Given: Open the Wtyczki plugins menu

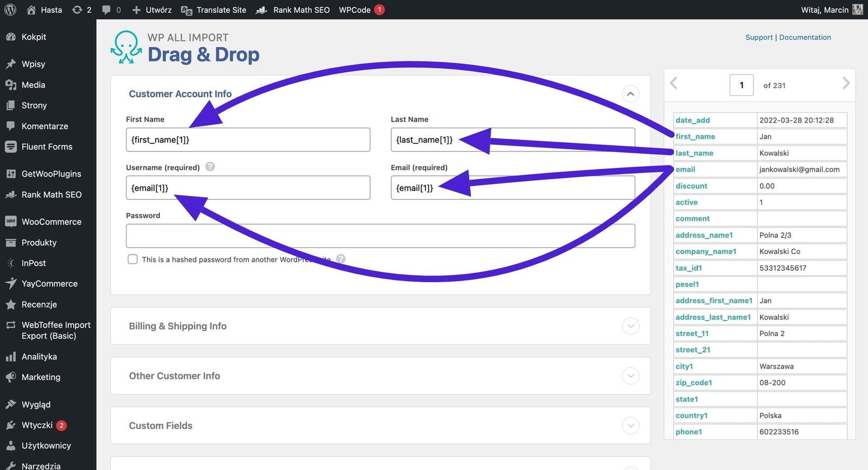Looking at the screenshot, I should click(37, 425).
